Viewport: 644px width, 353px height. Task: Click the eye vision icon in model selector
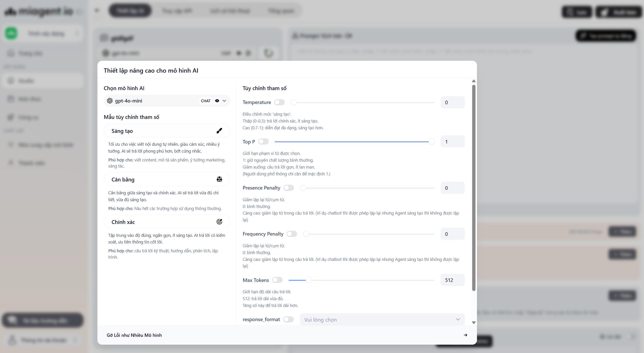[x=217, y=101]
